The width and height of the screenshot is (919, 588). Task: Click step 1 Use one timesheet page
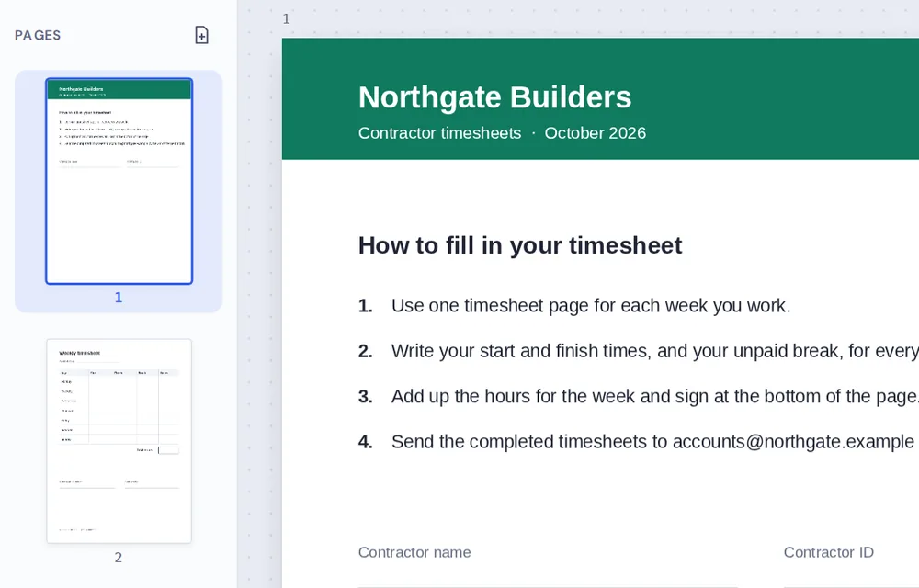574,306
